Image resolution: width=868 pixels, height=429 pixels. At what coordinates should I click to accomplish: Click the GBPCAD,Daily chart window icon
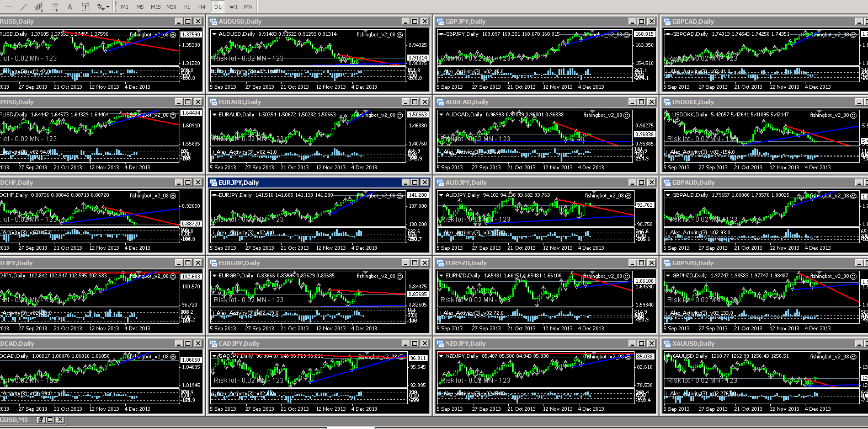(x=667, y=22)
